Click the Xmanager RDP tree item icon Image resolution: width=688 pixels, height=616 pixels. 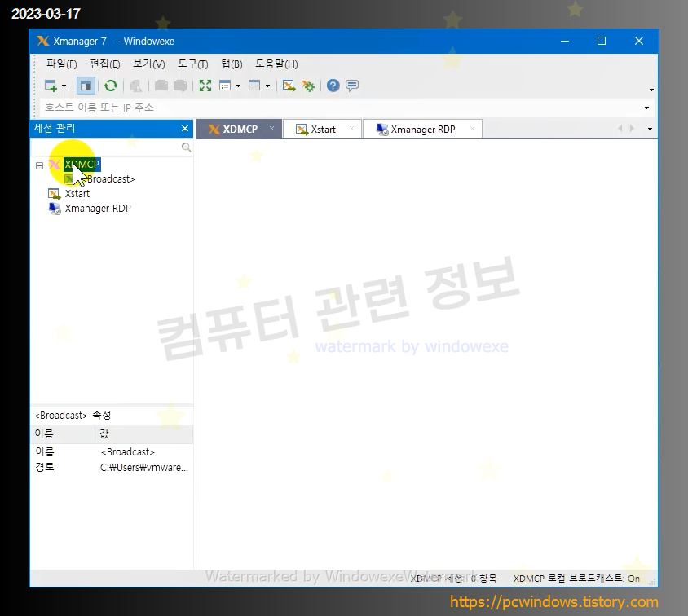coord(55,209)
